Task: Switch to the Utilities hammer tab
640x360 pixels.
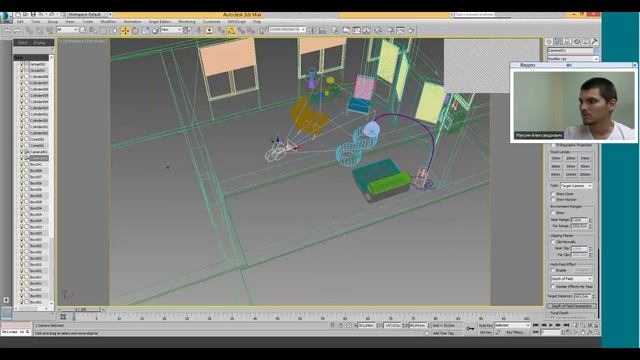Action: [x=594, y=42]
